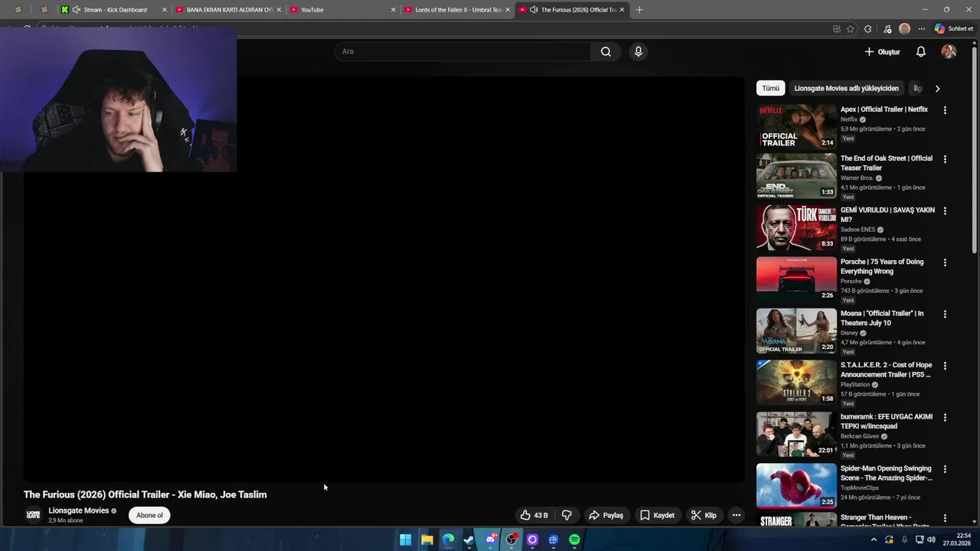The image size is (980, 551).
Task: Open the Moana Official Trailer thumbnail
Action: pyautogui.click(x=796, y=331)
